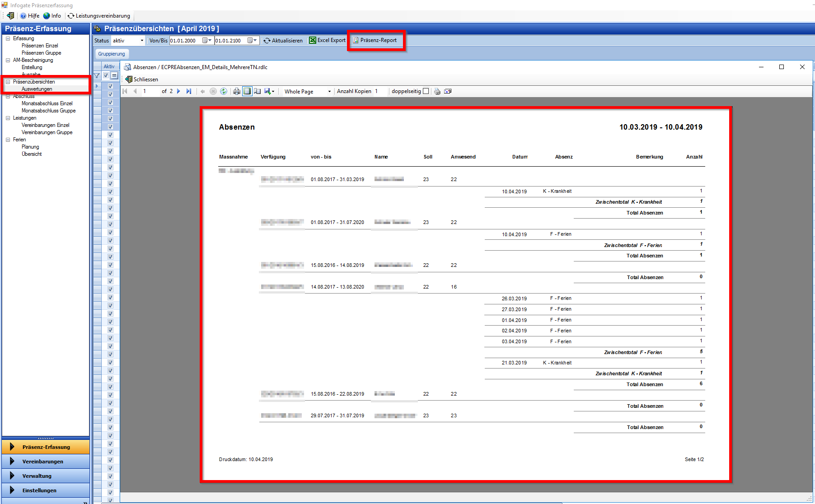Jump to last report page
The image size is (815, 504).
click(x=189, y=91)
